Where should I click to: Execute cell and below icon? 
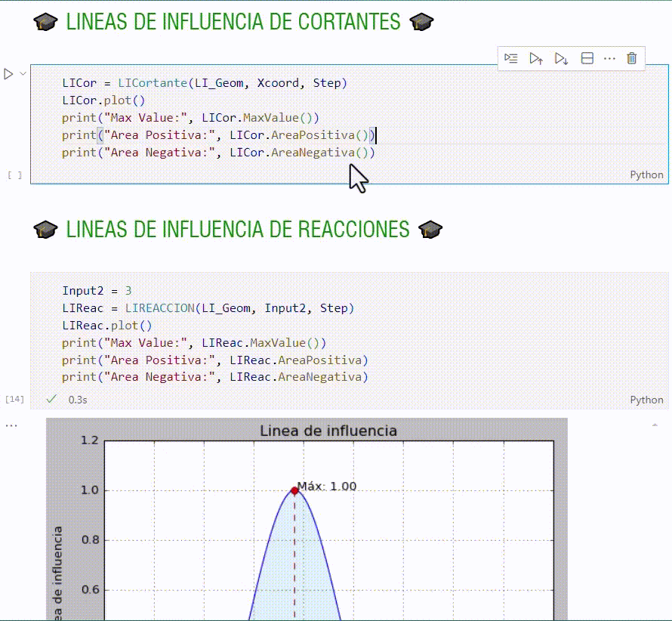(x=561, y=58)
